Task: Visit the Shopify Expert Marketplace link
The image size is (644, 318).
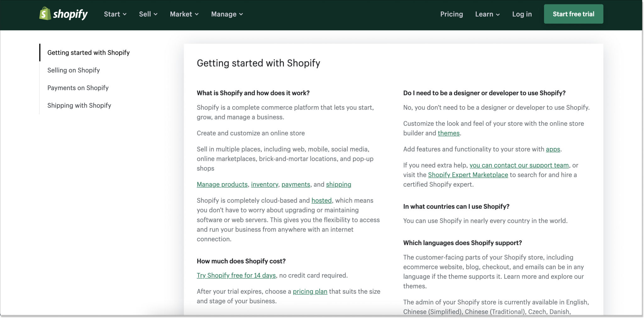Action: (x=468, y=175)
